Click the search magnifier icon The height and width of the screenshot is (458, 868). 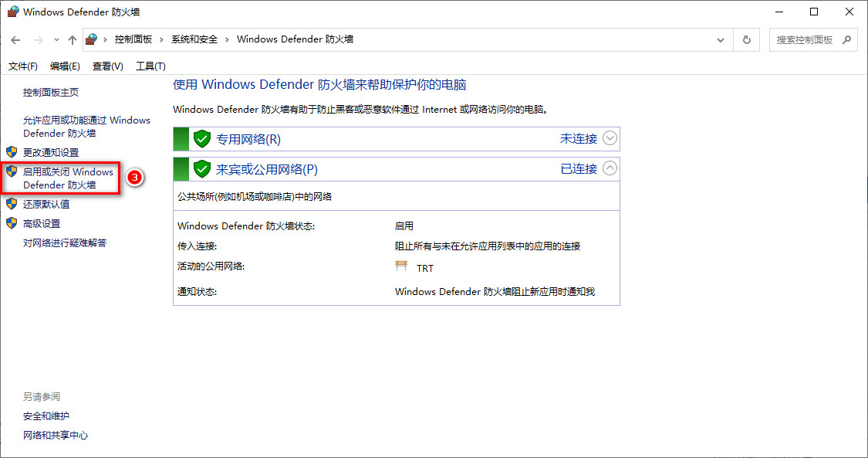pos(846,40)
